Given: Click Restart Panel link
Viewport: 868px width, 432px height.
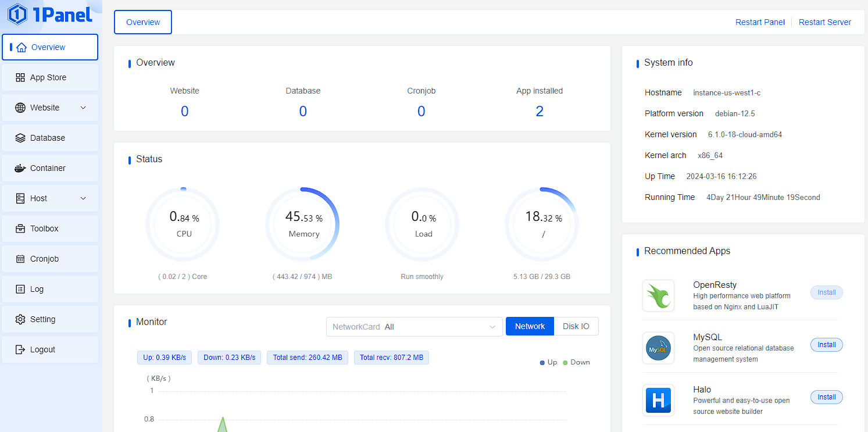Looking at the screenshot, I should (x=760, y=22).
